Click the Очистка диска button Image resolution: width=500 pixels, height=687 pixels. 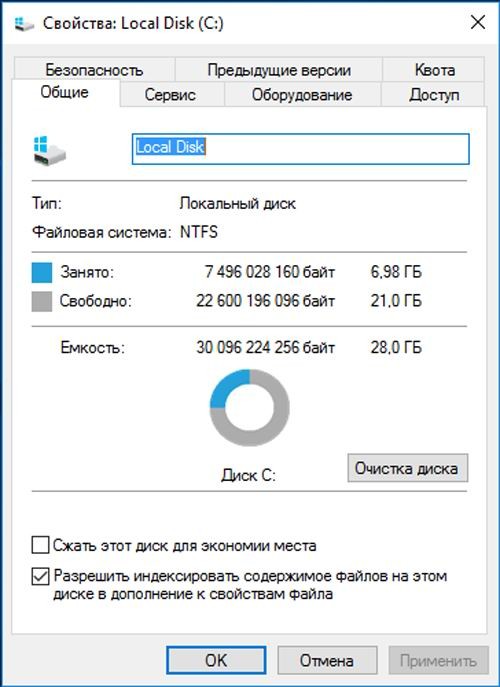408,468
